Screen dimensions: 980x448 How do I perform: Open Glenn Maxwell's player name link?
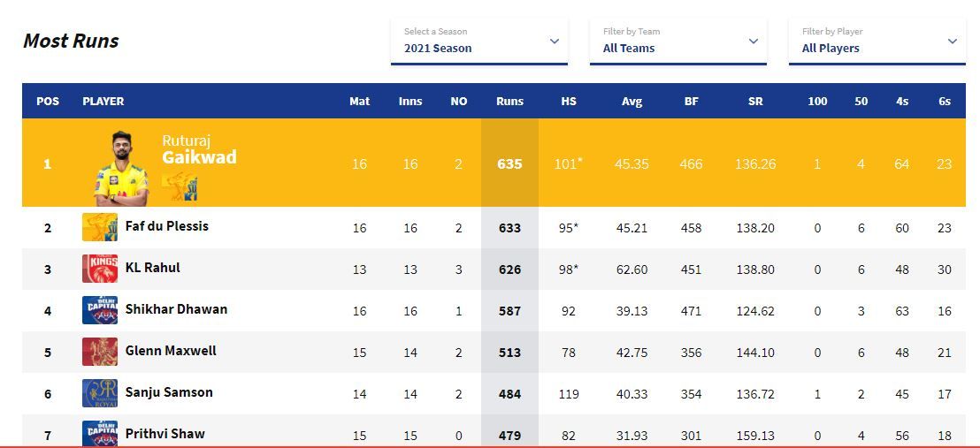(x=171, y=351)
